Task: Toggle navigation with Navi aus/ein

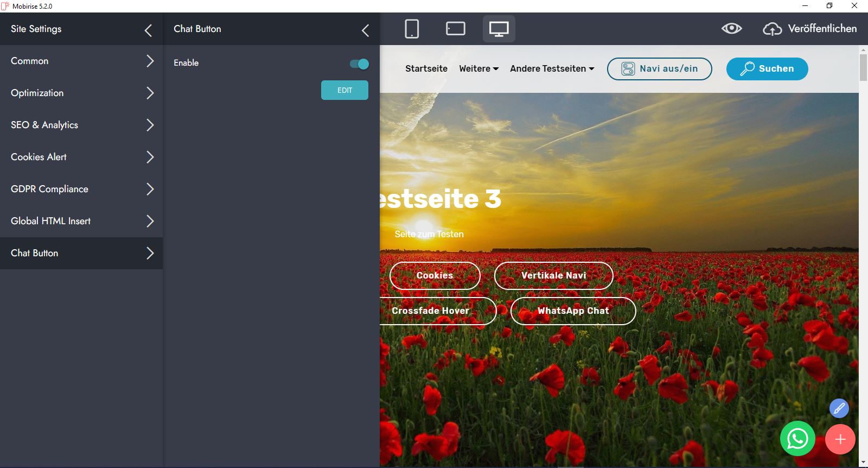Action: [659, 69]
